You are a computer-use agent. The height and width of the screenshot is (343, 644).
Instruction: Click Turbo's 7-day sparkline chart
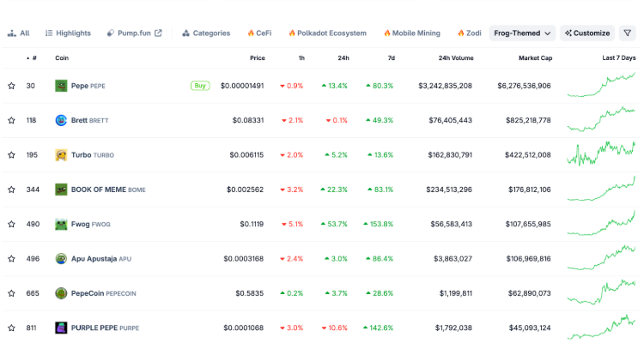(x=601, y=153)
